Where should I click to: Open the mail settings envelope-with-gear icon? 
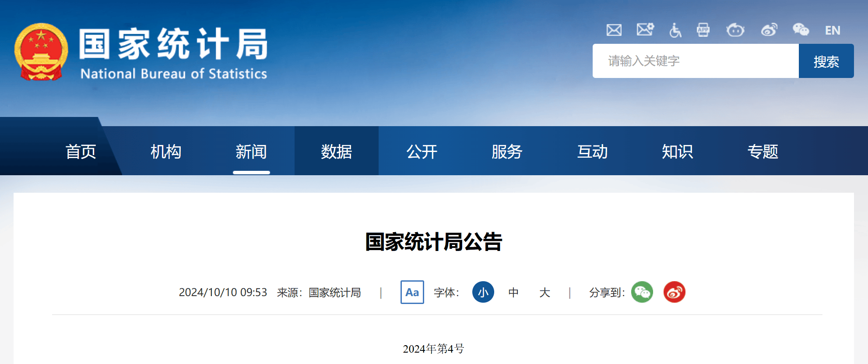point(645,29)
